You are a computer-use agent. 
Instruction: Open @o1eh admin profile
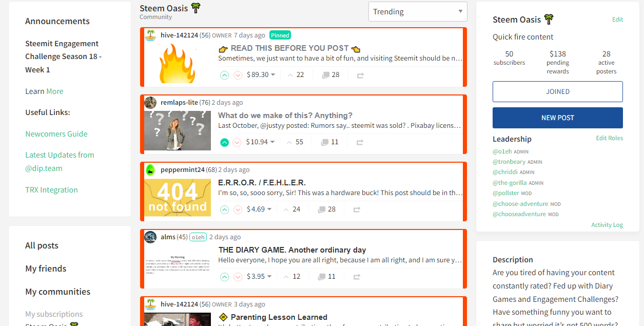pyautogui.click(x=502, y=151)
